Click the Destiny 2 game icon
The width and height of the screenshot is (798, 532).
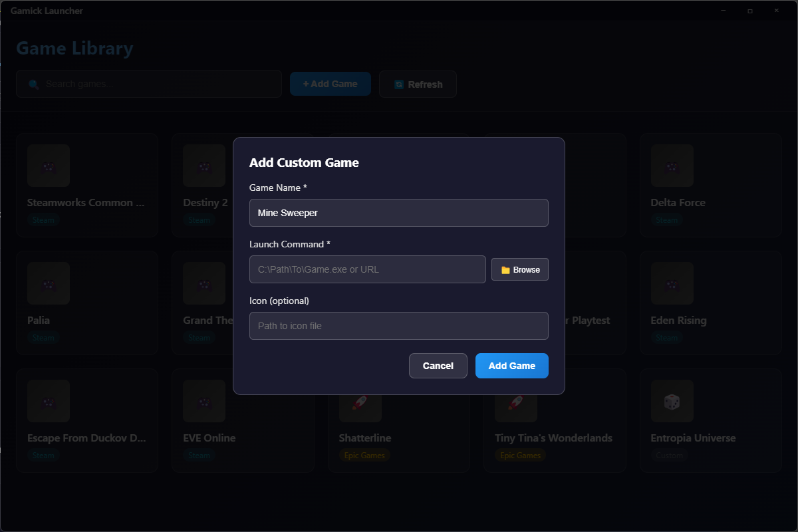point(204,166)
